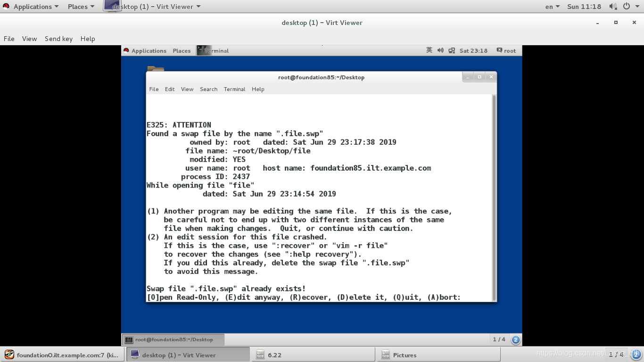
Task: Click the power icon in host top bar
Action: click(627, 6)
